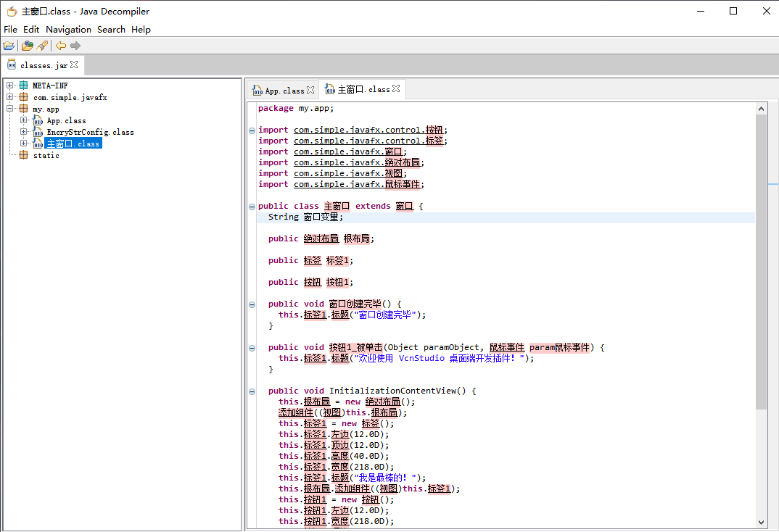Screen dimensions: 779x532
Task: Collapse the my.app package node
Action: point(10,109)
